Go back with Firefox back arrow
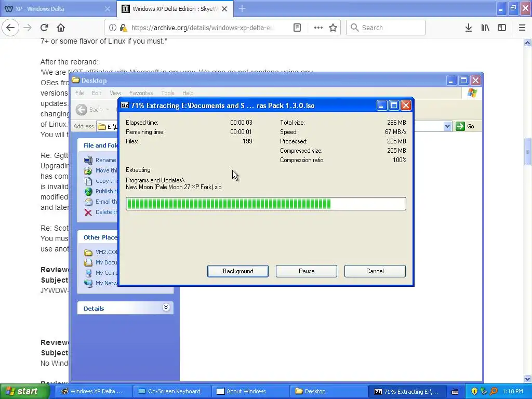Screen dimensions: 532x399 (10, 28)
